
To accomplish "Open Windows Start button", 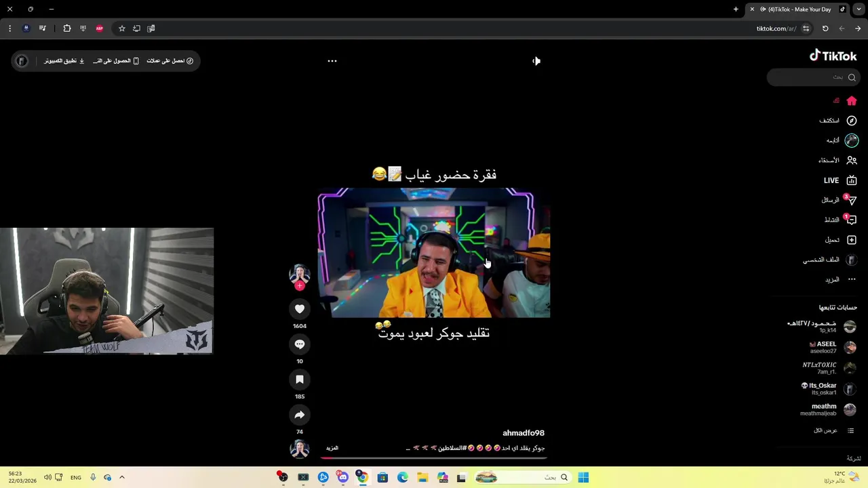I will coord(583,478).
